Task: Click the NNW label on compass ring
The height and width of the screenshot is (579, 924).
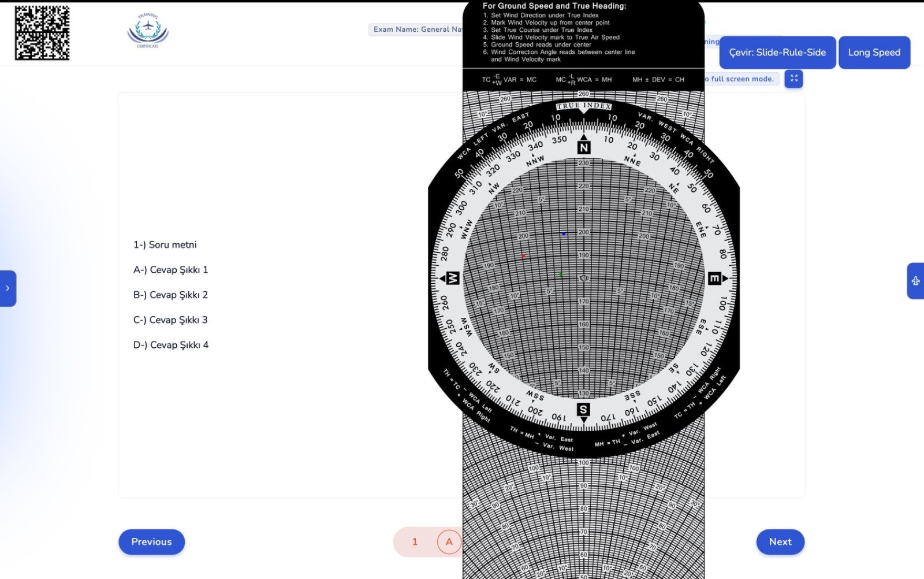Action: coord(535,161)
